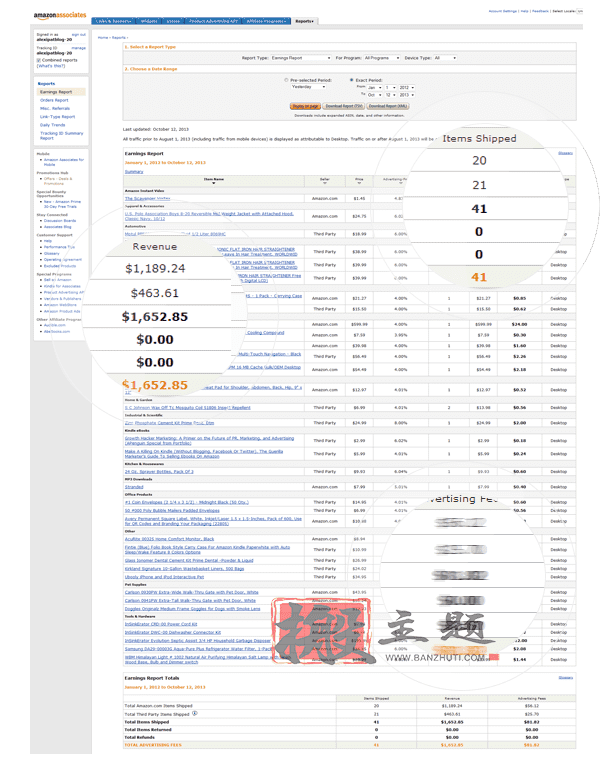Viewport: 614px width, 770px height.
Task: Open the AbeBooks.com affiliate link
Action: tap(56, 331)
